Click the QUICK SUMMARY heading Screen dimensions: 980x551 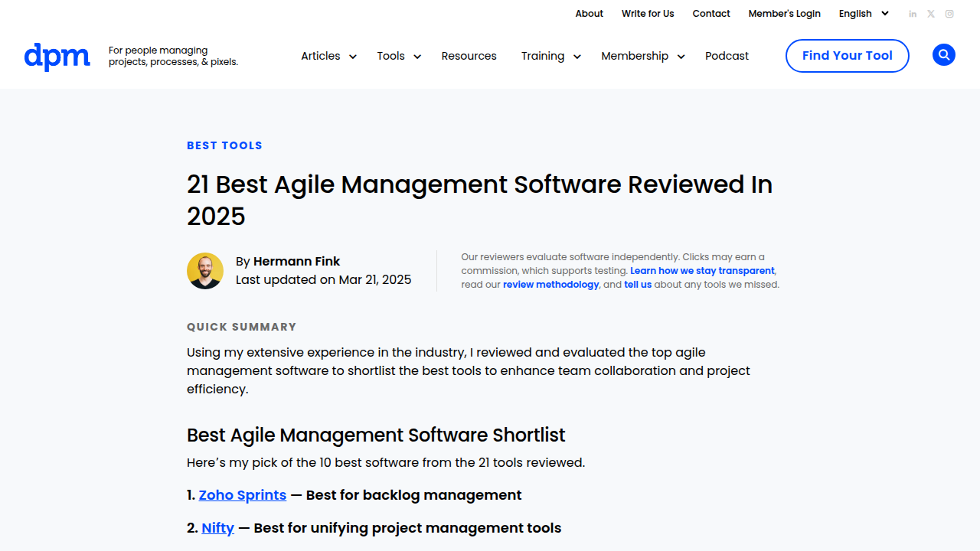pyautogui.click(x=241, y=327)
